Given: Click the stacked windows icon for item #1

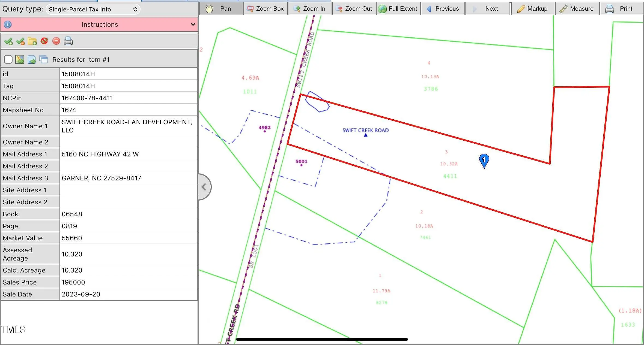Looking at the screenshot, I should pyautogui.click(x=44, y=59).
